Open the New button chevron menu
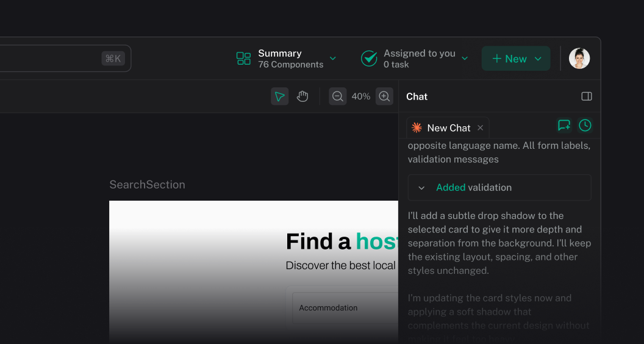The width and height of the screenshot is (644, 344). [538, 59]
